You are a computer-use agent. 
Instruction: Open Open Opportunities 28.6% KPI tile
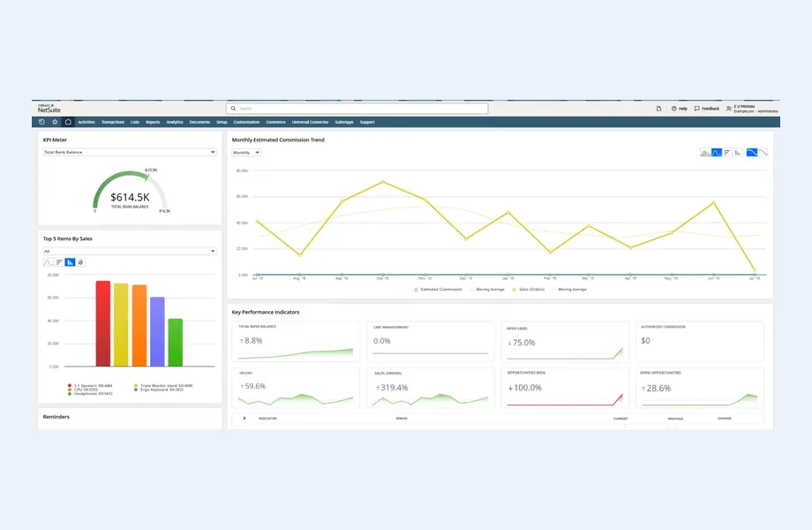point(700,388)
